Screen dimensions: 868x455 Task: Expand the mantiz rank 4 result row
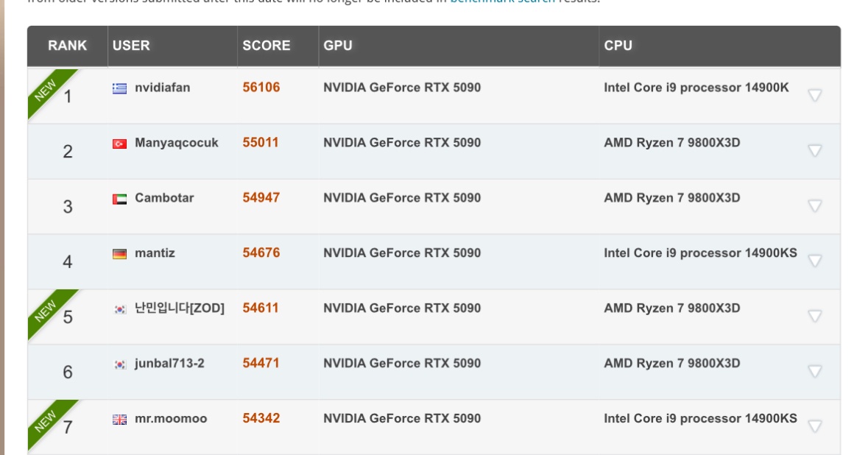click(814, 261)
